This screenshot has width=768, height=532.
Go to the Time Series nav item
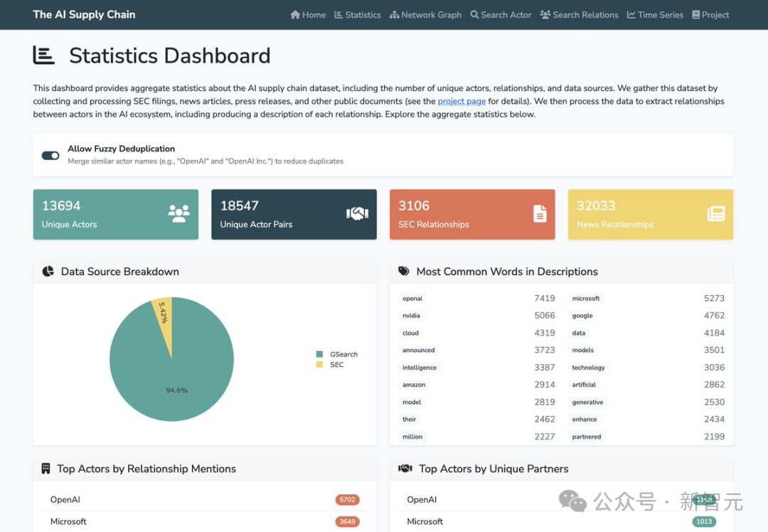coord(655,15)
